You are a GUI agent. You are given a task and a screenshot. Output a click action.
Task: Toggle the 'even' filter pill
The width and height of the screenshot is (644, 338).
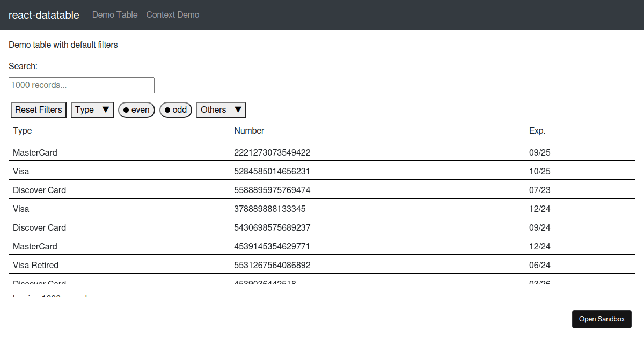point(136,109)
